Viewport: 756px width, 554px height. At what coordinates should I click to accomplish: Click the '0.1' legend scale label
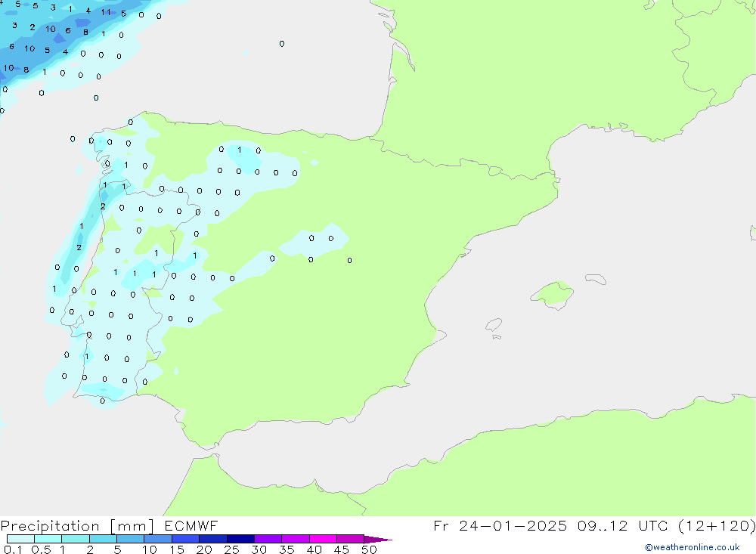(13, 549)
